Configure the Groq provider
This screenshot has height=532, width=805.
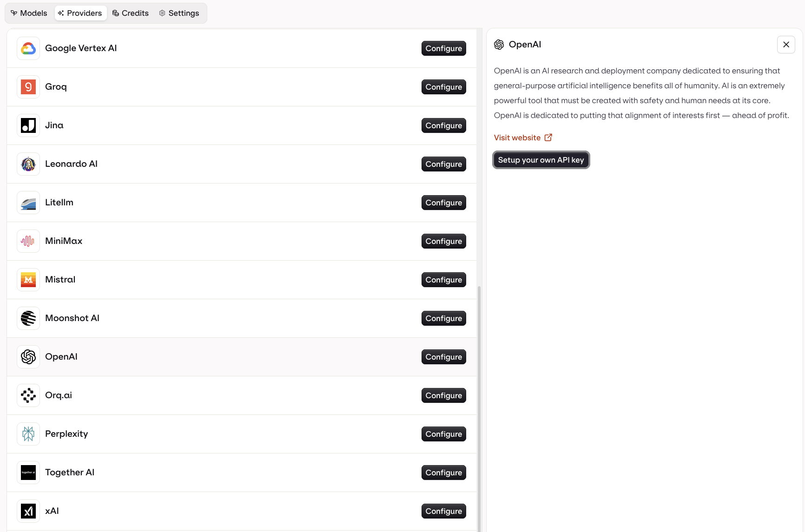(x=444, y=87)
